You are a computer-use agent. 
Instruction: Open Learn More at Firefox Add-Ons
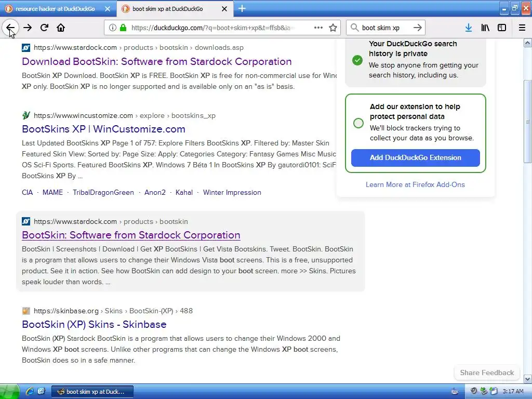pos(415,184)
